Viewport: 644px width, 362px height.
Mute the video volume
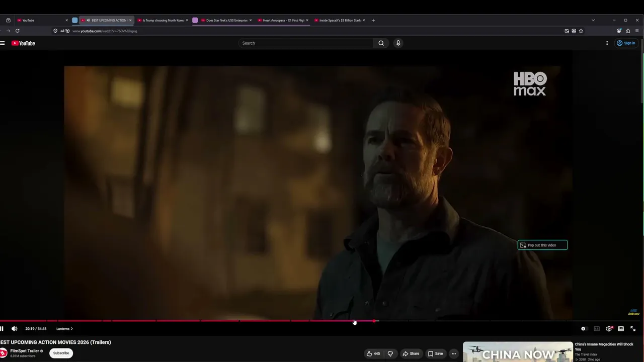pos(15,329)
